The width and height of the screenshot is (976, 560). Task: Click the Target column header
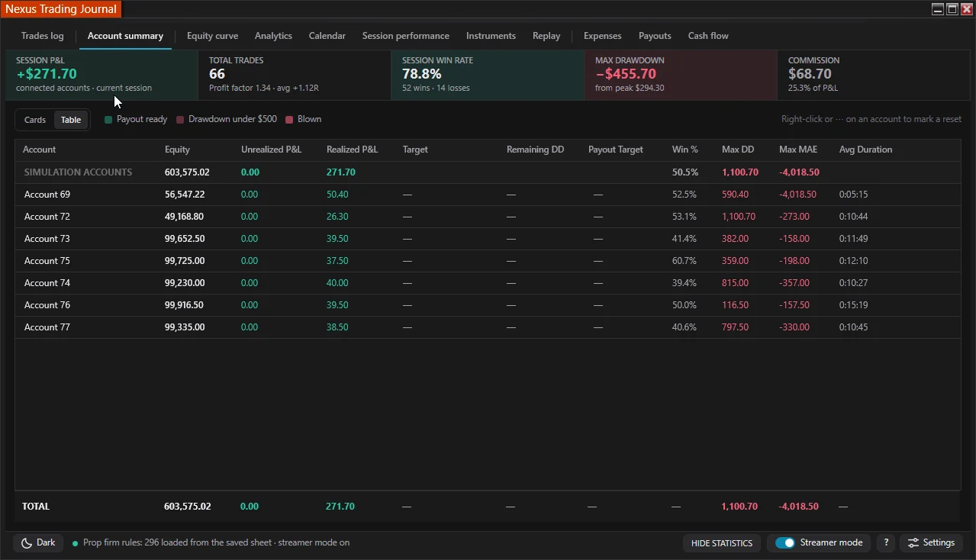415,150
